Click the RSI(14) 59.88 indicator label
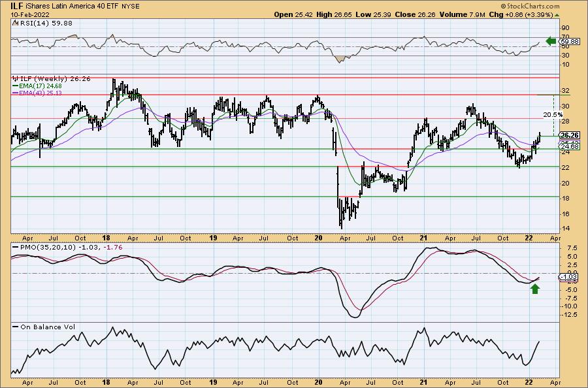The height and width of the screenshot is (388, 588). click(x=42, y=23)
